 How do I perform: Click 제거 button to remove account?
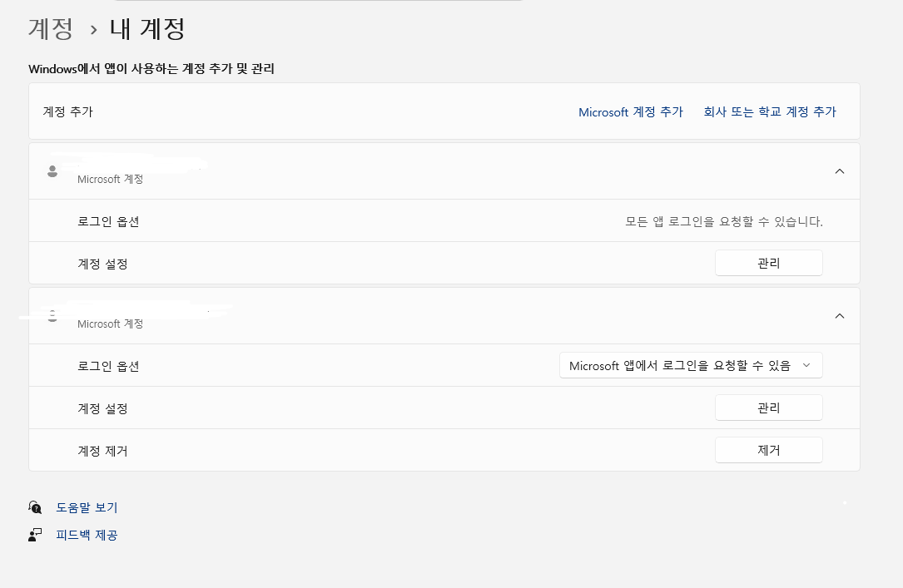pos(769,450)
